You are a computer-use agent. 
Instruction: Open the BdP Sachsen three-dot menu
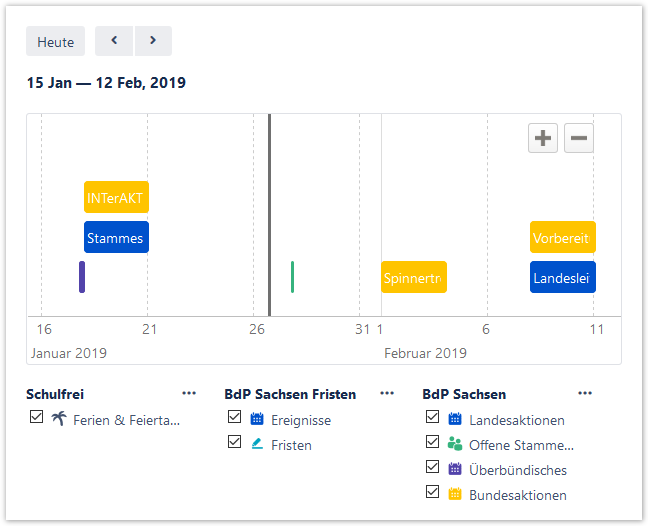tap(585, 393)
